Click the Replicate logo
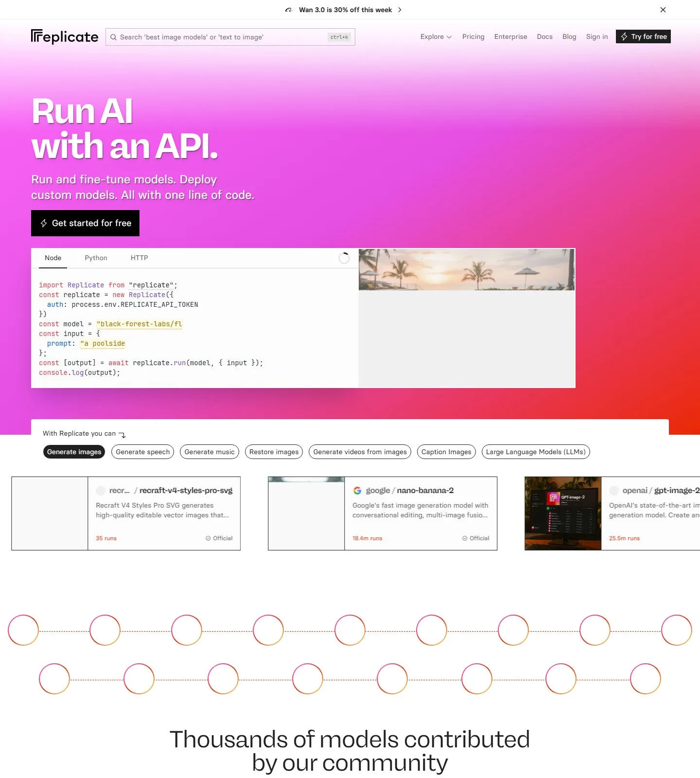 coord(65,36)
